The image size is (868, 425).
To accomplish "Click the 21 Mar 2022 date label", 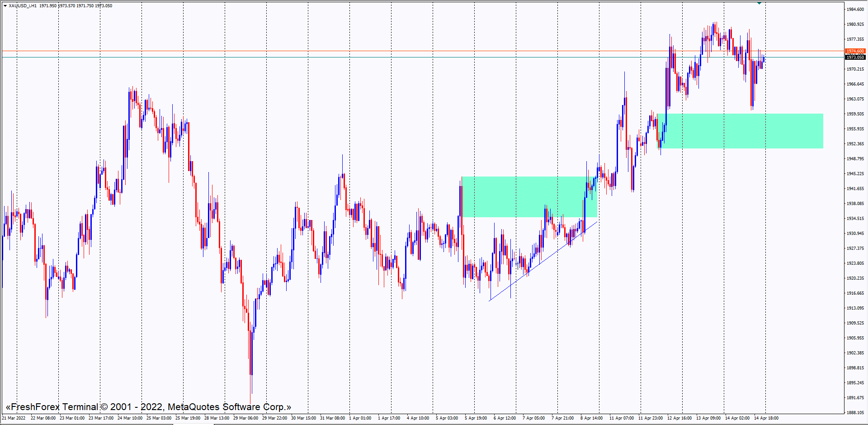I will coord(14,418).
